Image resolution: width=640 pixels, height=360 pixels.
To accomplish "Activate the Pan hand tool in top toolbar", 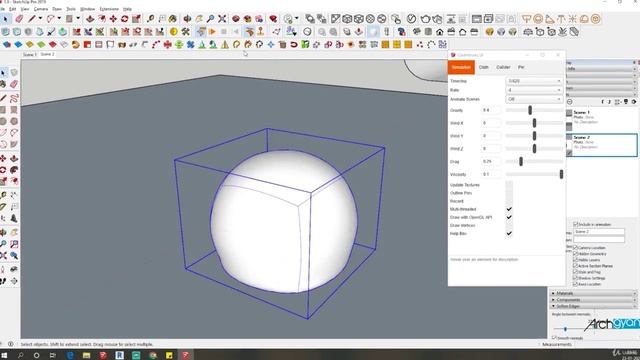I will (x=199, y=19).
